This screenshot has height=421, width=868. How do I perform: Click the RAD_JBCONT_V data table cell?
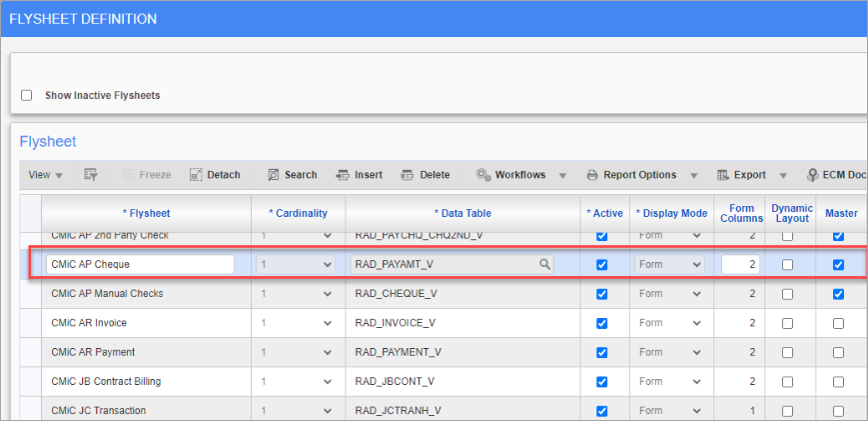(462, 382)
